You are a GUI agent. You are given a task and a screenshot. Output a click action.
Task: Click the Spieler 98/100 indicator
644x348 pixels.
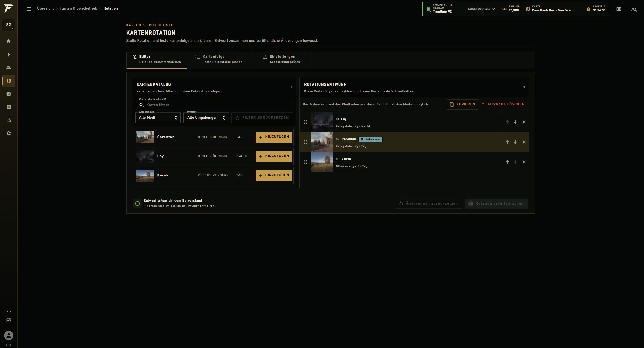click(x=511, y=9)
